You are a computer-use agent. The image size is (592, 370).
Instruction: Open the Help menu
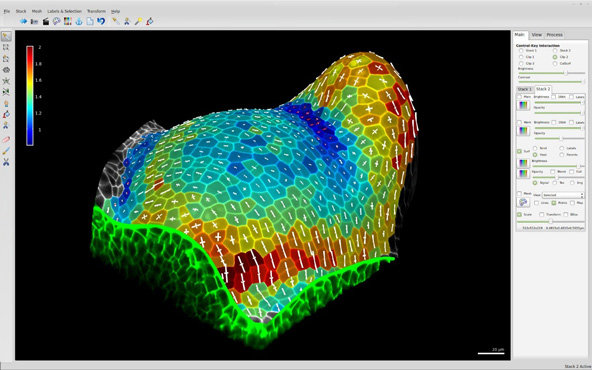(116, 11)
